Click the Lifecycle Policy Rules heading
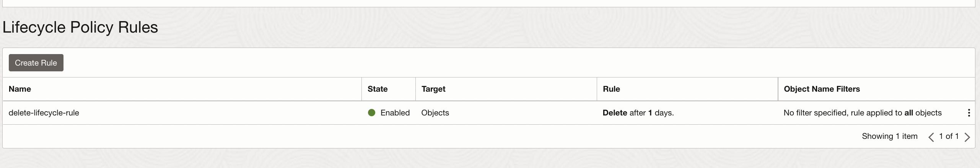980x168 pixels. coord(80,27)
